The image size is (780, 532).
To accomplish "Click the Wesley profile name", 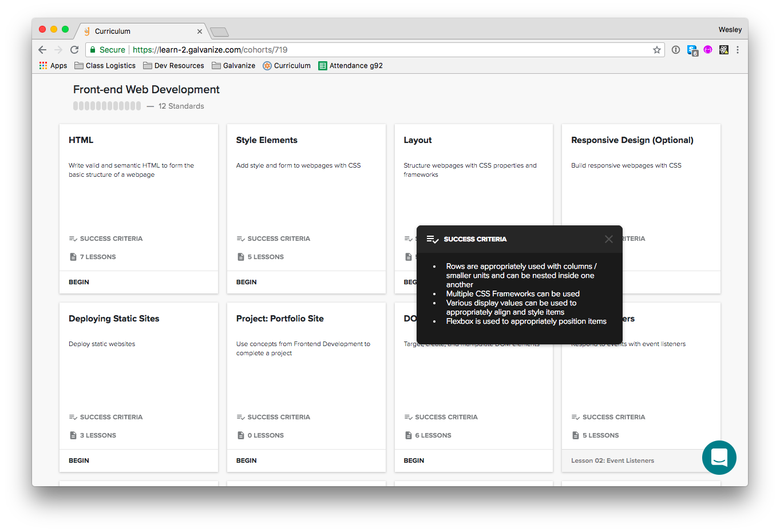I will pos(730,30).
